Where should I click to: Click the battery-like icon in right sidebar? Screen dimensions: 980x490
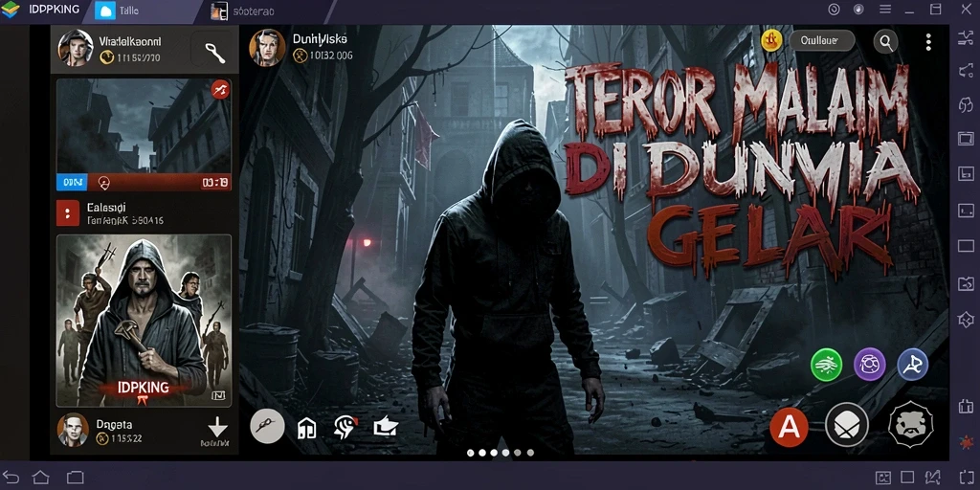click(966, 407)
